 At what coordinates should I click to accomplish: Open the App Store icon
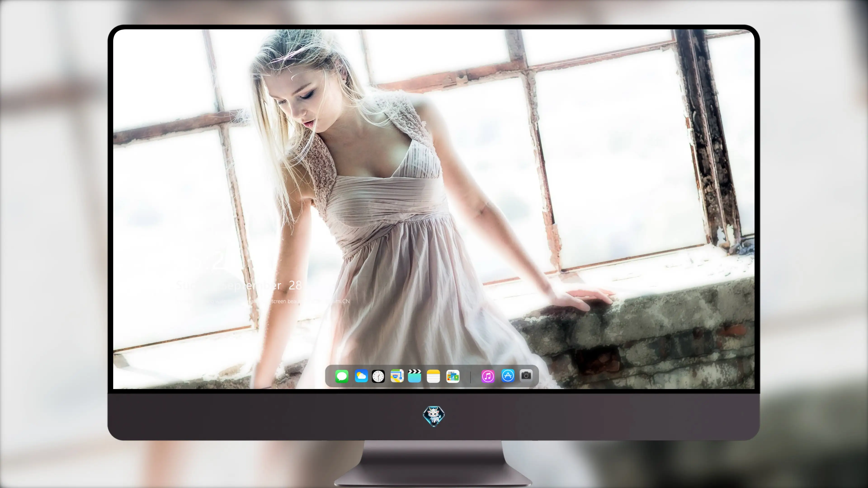508,375
